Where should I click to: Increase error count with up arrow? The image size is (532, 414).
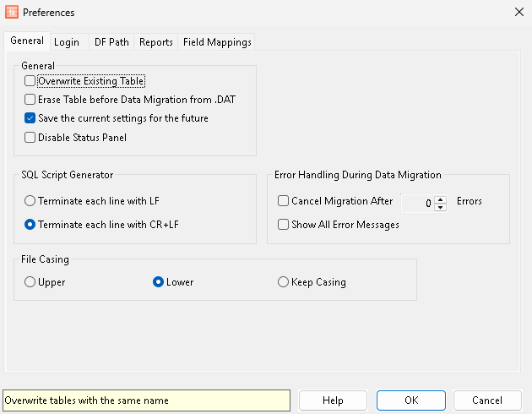[440, 199]
